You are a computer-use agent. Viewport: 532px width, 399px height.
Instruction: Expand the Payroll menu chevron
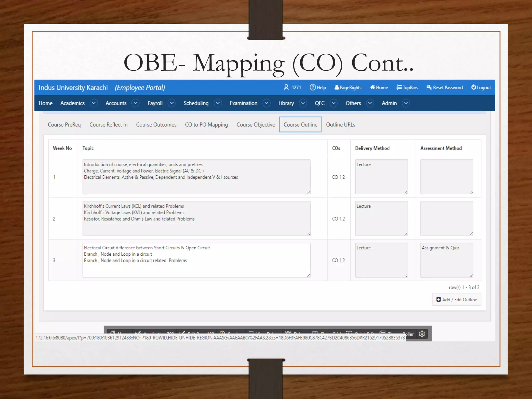coord(171,103)
